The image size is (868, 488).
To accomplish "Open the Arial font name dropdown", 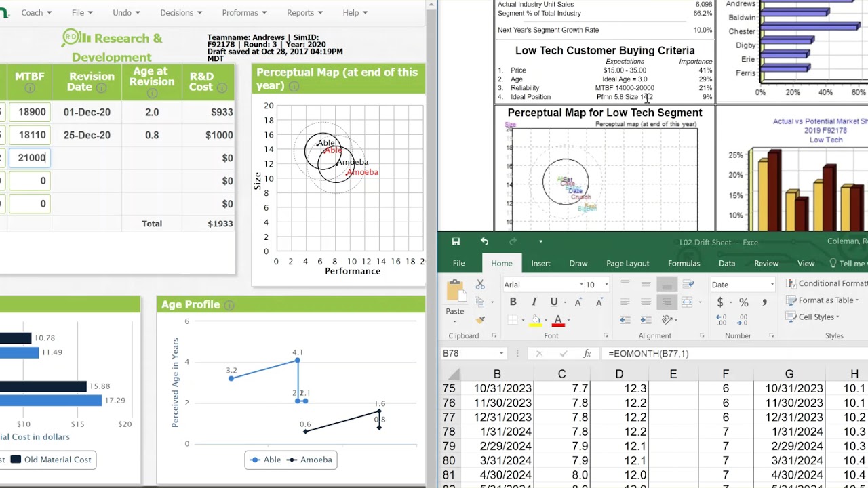I will click(581, 285).
